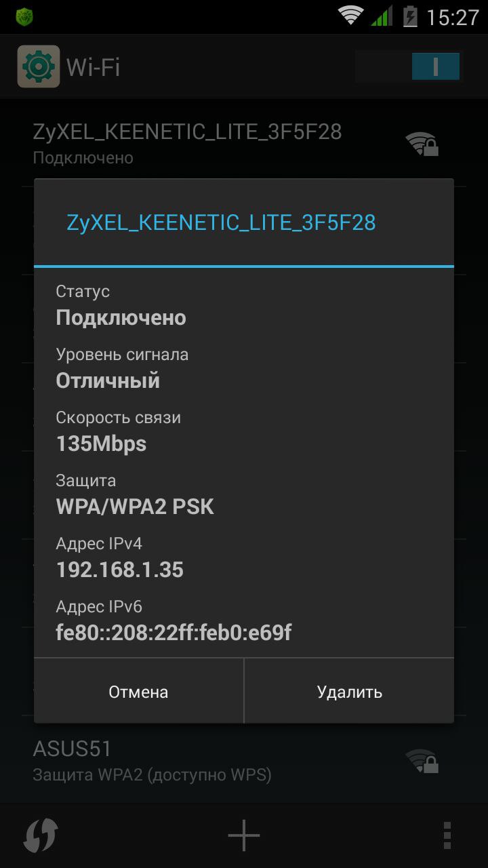Tap the IPv4 address 192.168.1.35

119,570
